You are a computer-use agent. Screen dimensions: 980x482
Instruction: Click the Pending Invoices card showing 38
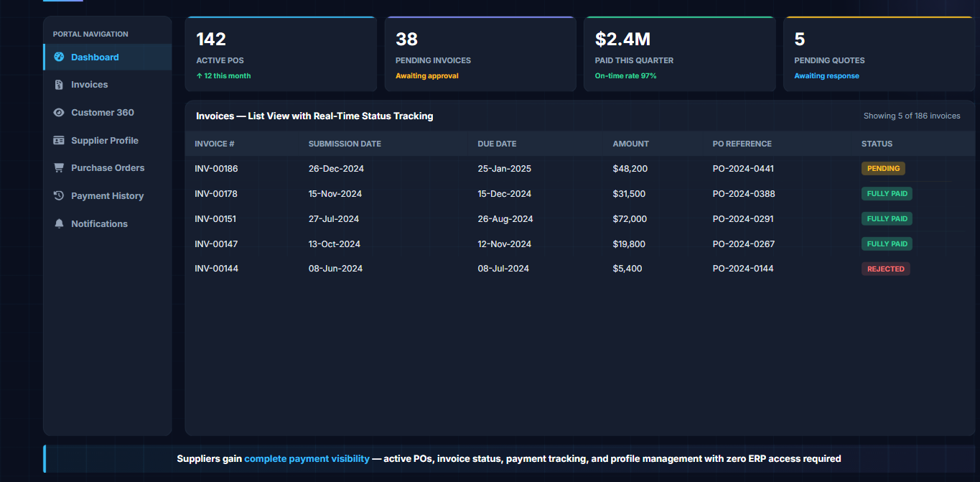(x=480, y=54)
